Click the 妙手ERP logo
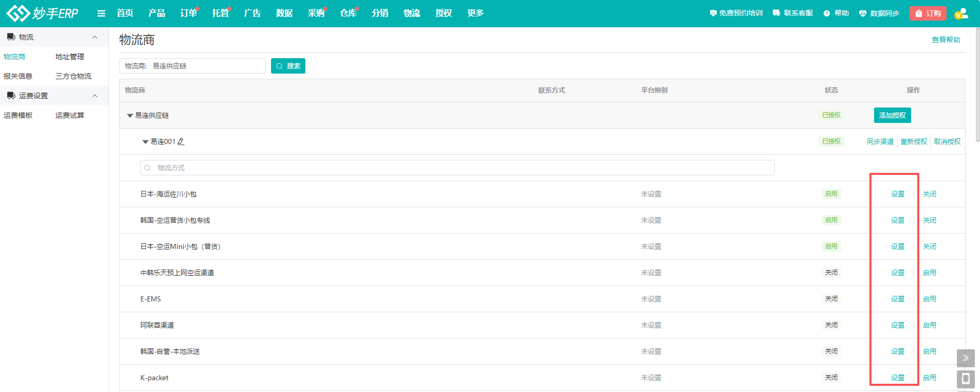 pos(43,13)
